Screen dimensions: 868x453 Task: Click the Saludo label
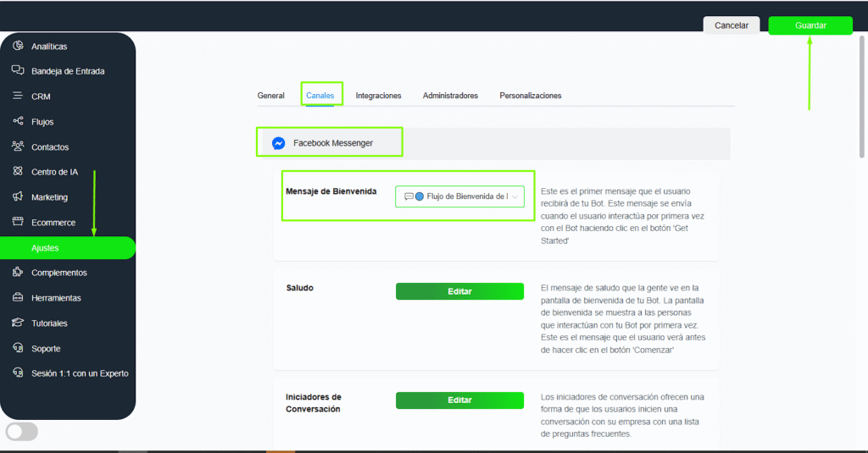pyautogui.click(x=299, y=288)
